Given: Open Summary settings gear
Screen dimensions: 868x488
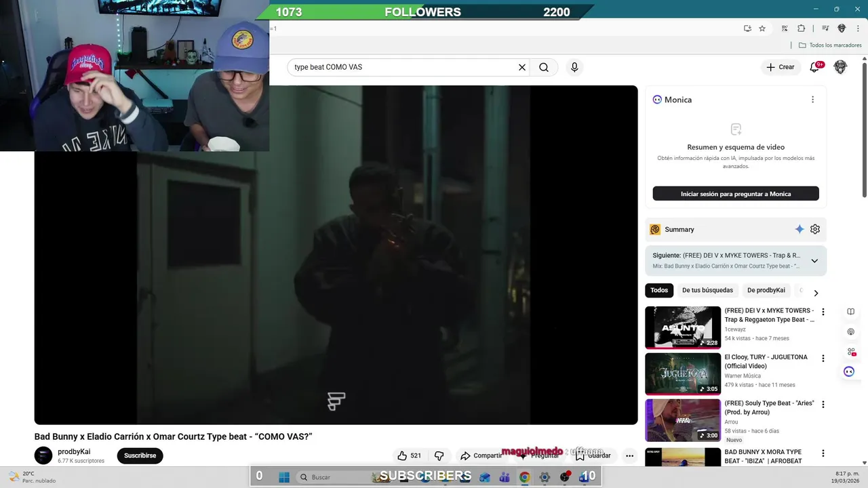Looking at the screenshot, I should click(815, 229).
